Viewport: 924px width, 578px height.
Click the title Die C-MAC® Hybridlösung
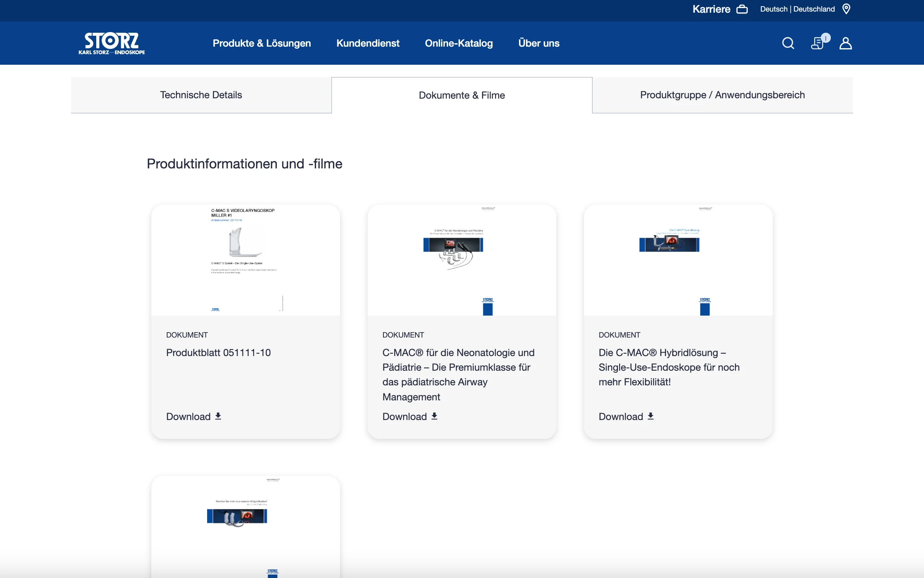669,367
